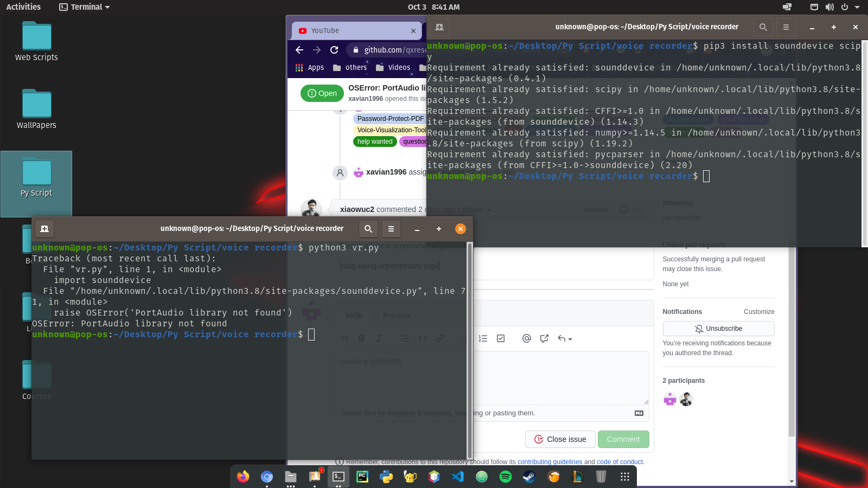Open hamburger menu in vr.py terminal
Screen dimensions: 868x488
tap(391, 229)
